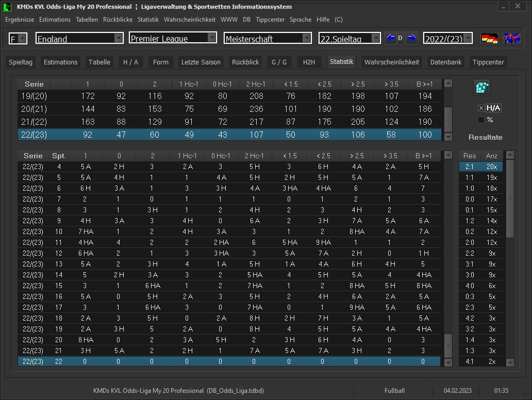Switch to the Tippcenter tab
This screenshot has height=400, width=532.
coord(488,62)
